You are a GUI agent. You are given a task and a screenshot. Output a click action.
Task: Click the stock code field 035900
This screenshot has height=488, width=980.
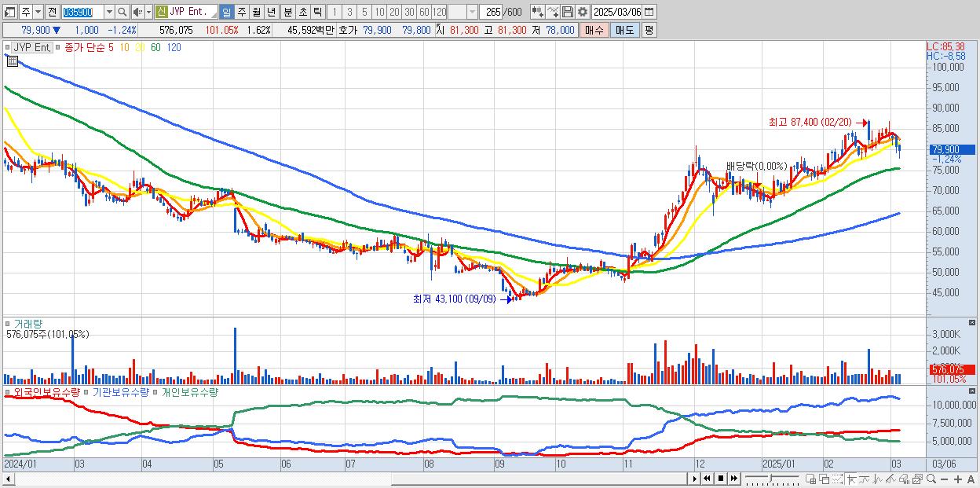point(82,12)
